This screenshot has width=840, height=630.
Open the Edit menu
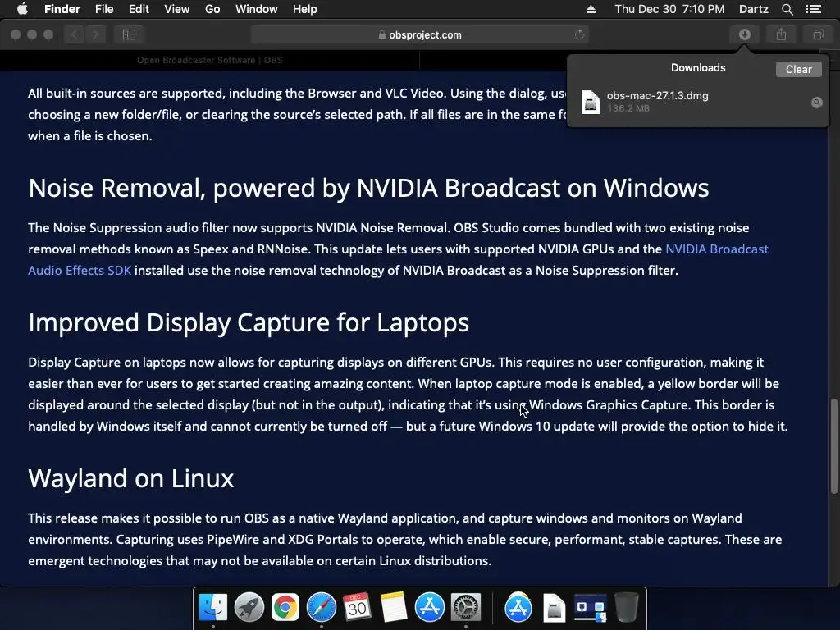click(139, 9)
